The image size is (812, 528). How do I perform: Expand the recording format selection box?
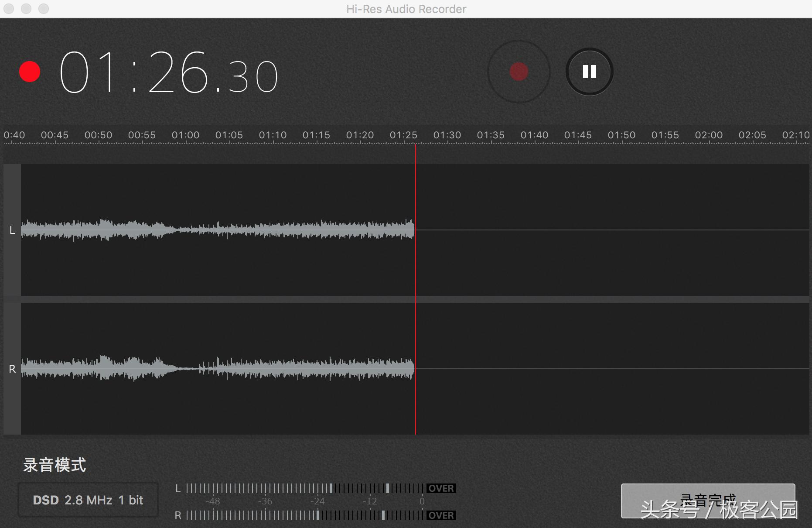point(87,500)
